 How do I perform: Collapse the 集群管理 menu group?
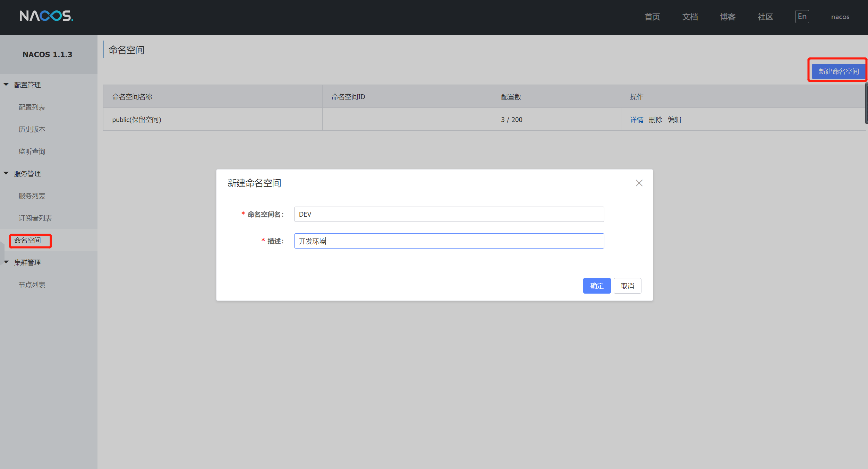click(6, 262)
